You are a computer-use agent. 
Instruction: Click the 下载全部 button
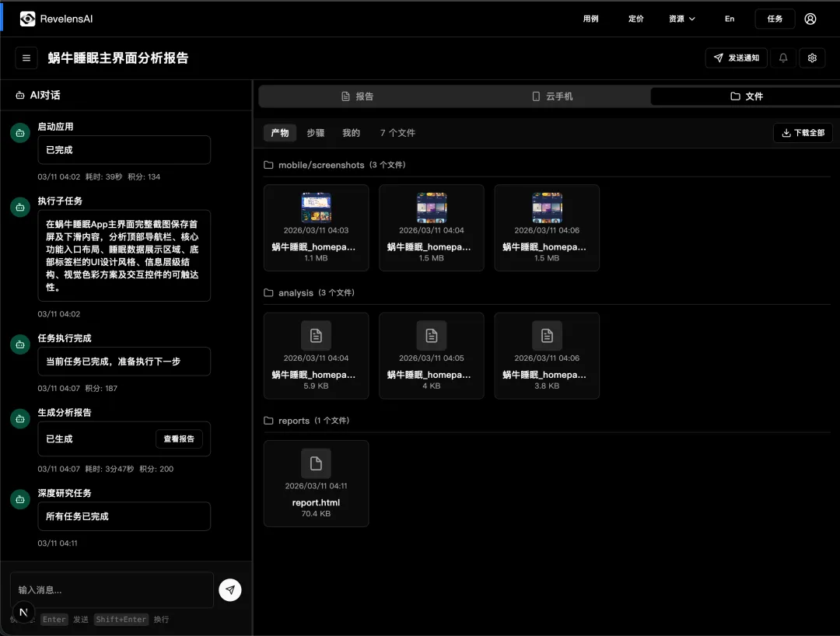point(803,133)
